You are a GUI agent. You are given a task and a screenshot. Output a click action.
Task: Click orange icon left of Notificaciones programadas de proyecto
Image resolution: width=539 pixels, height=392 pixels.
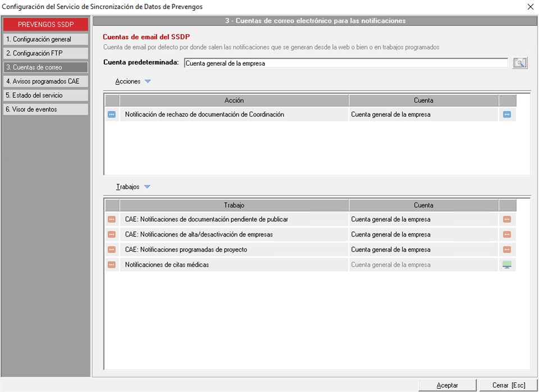point(112,250)
